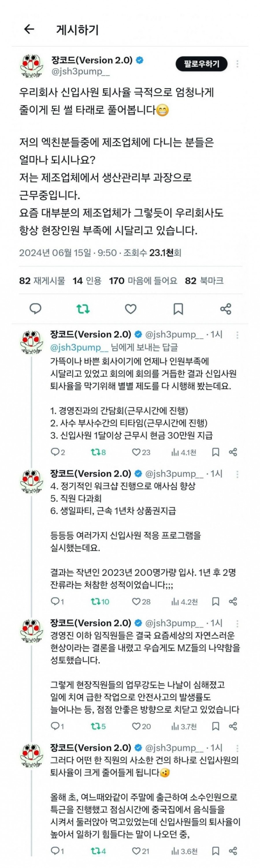Open reply on the main post

pos(36,309)
